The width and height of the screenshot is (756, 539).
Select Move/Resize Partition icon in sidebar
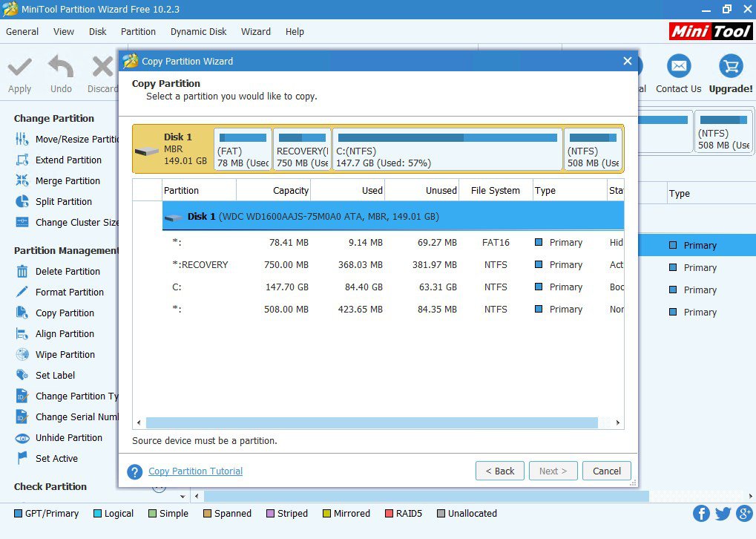[x=22, y=139]
